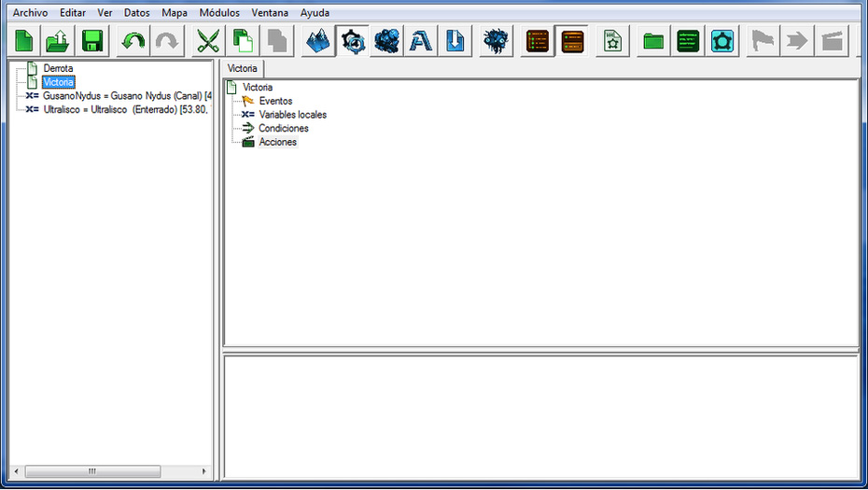Open the Triggers module gear icon
868x490 pixels.
pyautogui.click(x=352, y=41)
